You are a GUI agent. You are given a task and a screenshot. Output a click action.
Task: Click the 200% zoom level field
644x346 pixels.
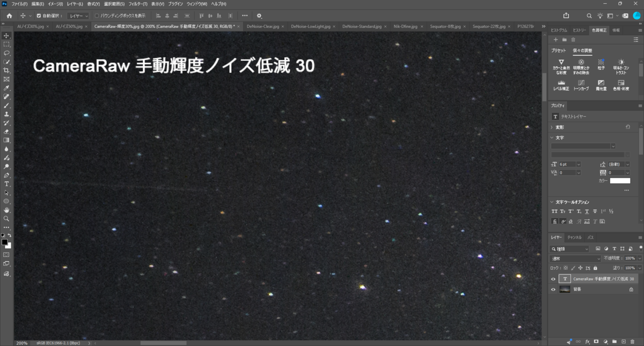[x=21, y=343]
